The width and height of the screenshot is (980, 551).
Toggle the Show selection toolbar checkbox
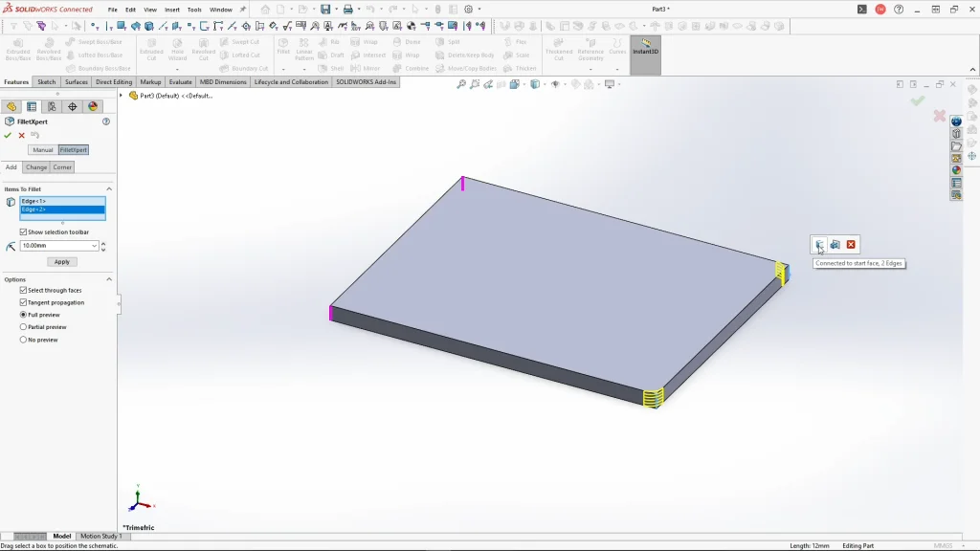24,232
